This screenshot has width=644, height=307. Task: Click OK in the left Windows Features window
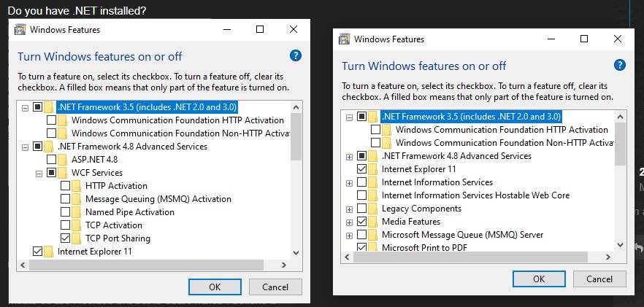pos(215,287)
